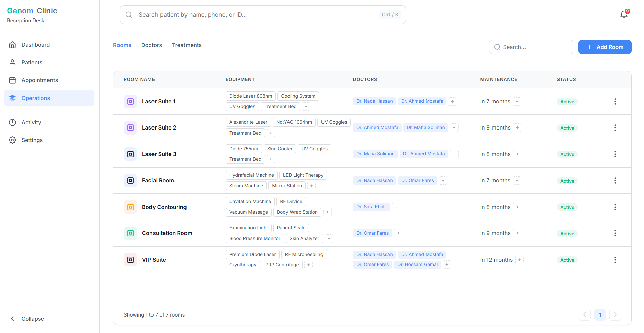Add maintenance entry for VIP Suite
The image size is (644, 333).
[519, 260]
